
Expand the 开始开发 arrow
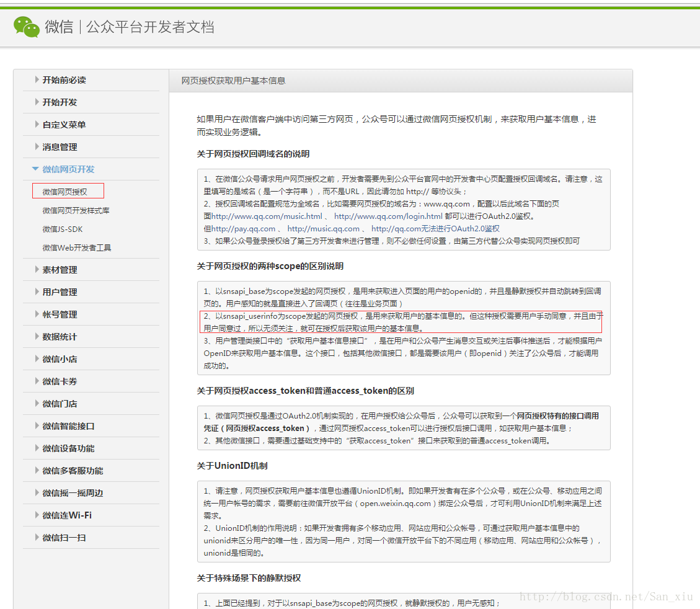point(37,102)
